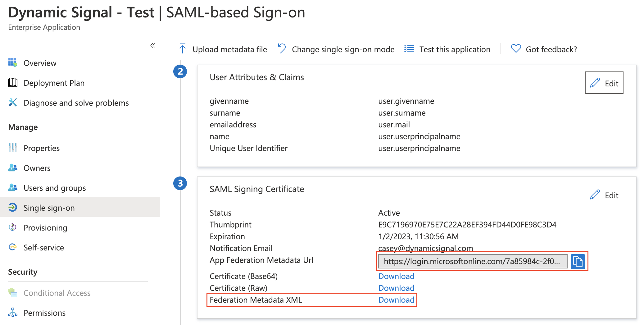Open Diagnose and solve problems
The height and width of the screenshot is (325, 644).
coord(76,103)
